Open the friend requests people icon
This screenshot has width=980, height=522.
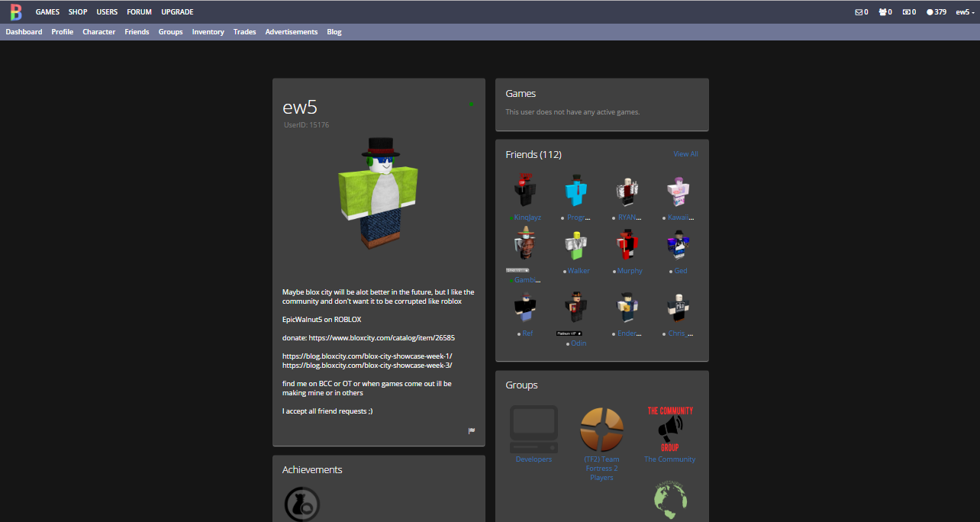(x=882, y=12)
